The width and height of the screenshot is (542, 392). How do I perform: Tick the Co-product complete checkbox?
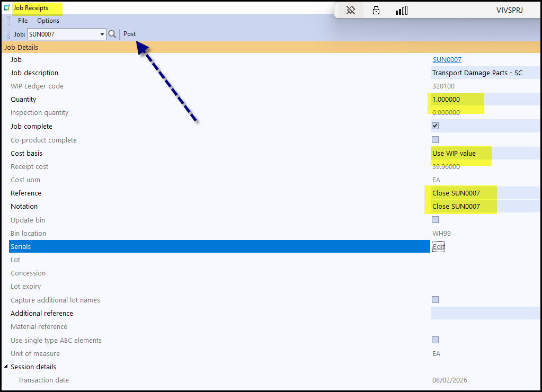[436, 140]
